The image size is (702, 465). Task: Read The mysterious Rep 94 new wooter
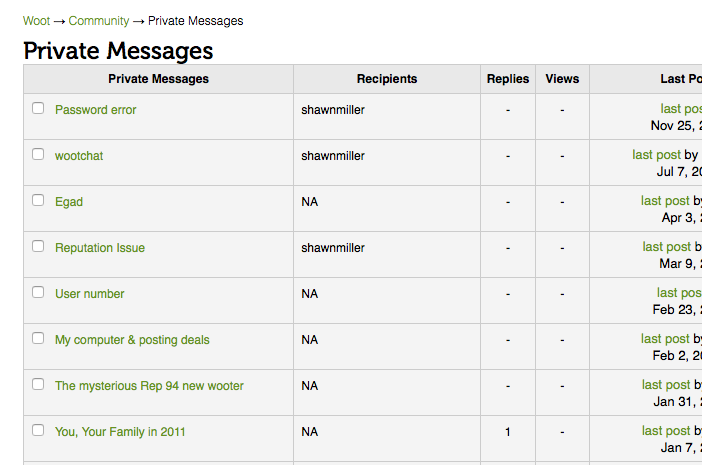[x=149, y=386]
